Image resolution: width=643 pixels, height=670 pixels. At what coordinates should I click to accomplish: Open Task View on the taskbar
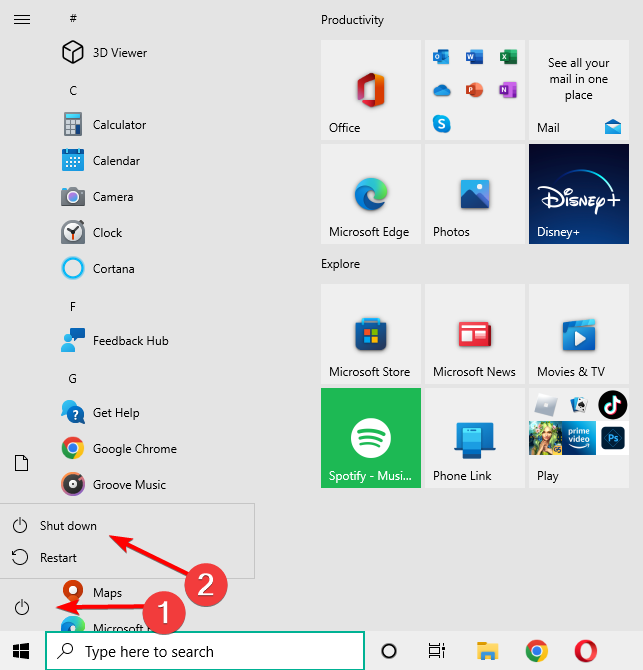[437, 651]
